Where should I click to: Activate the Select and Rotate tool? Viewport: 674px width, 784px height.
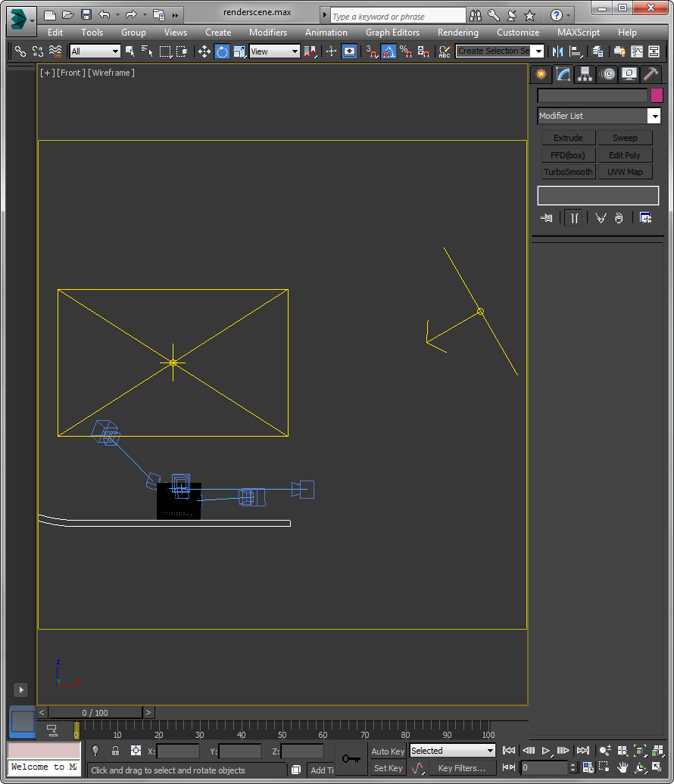222,51
